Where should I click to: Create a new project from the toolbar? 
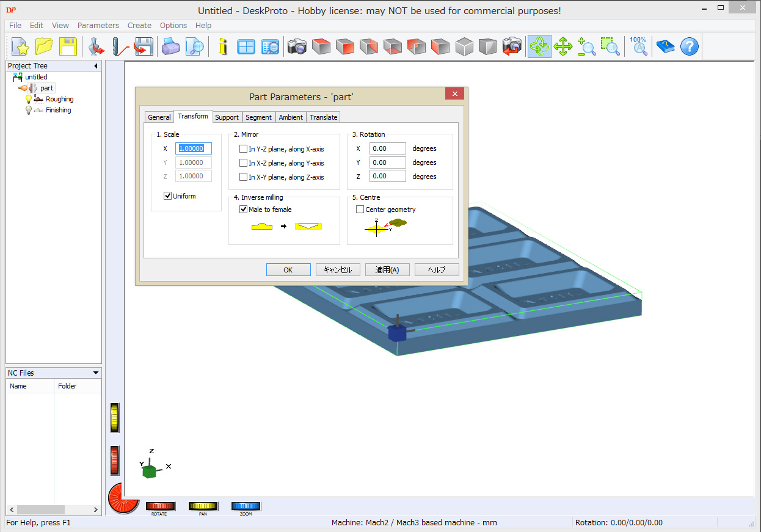[x=21, y=46]
